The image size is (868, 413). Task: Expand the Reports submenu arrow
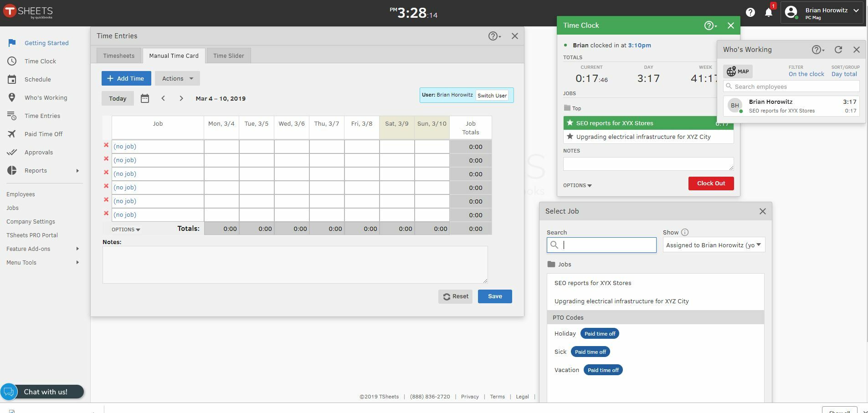[x=77, y=171]
